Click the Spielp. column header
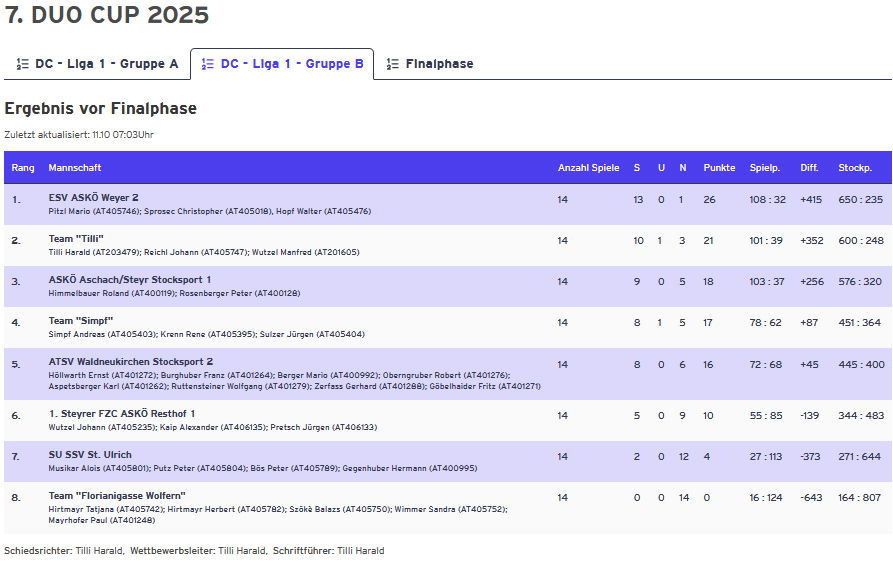Viewport: 893px width, 561px height. (765, 168)
